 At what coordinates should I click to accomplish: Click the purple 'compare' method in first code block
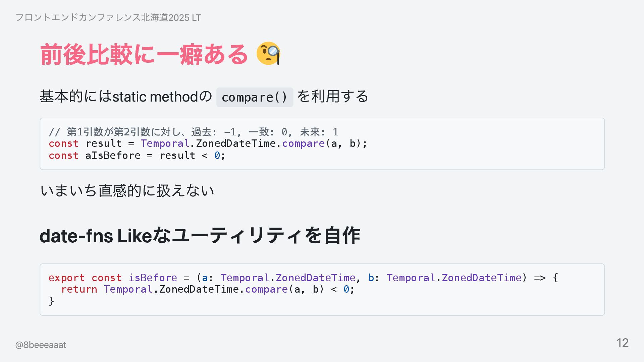(303, 143)
